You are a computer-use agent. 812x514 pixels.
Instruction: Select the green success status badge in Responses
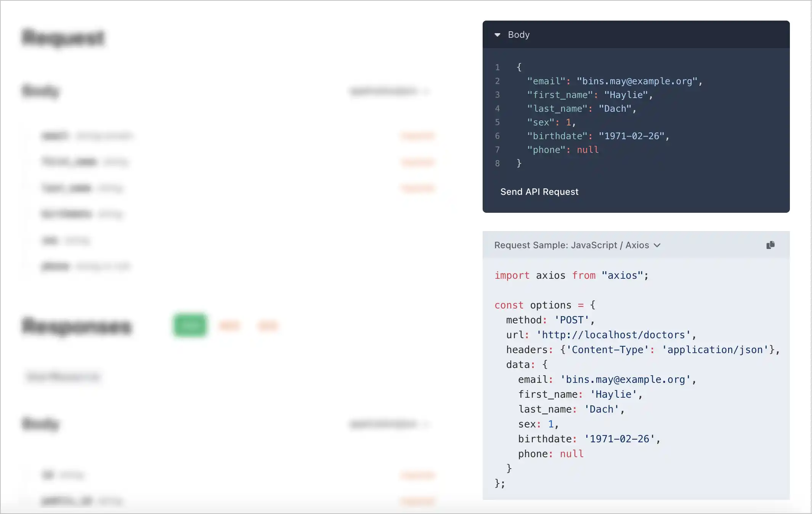click(189, 325)
